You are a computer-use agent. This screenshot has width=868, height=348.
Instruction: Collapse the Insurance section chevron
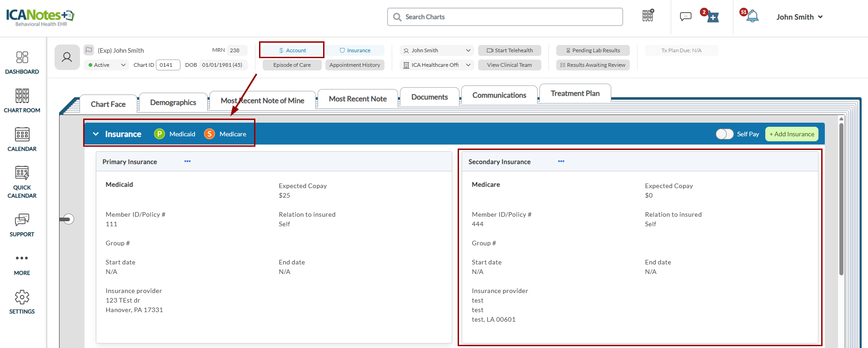(x=96, y=134)
